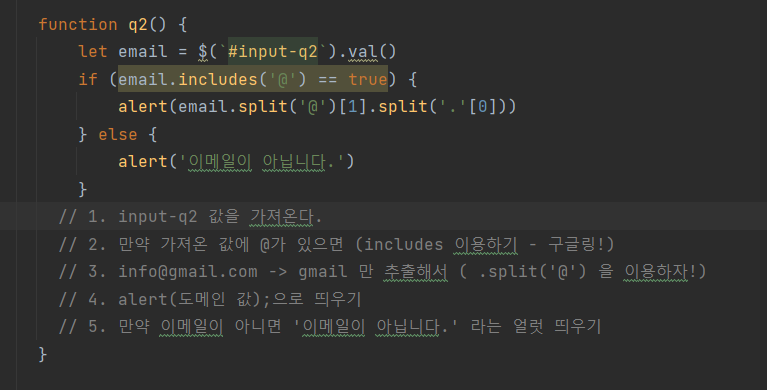
Task: Click the 'if' keyword
Action: click(88, 79)
